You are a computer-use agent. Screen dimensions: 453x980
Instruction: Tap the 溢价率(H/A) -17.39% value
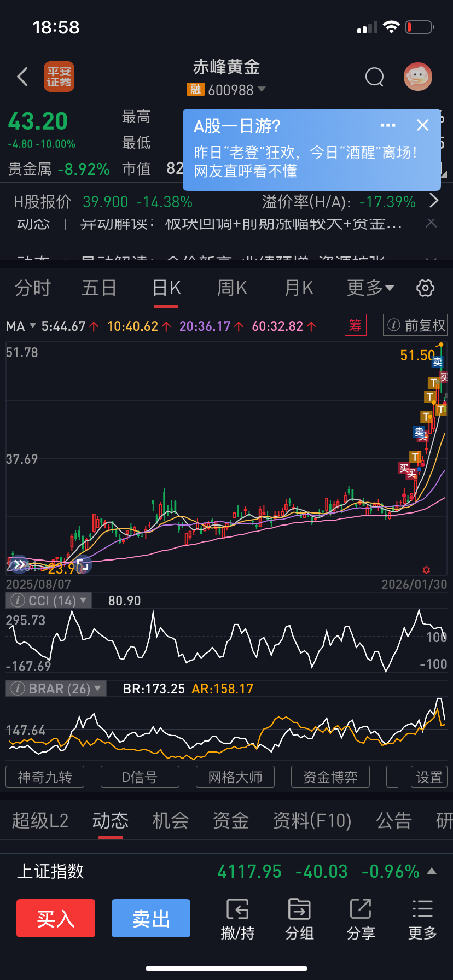(388, 202)
